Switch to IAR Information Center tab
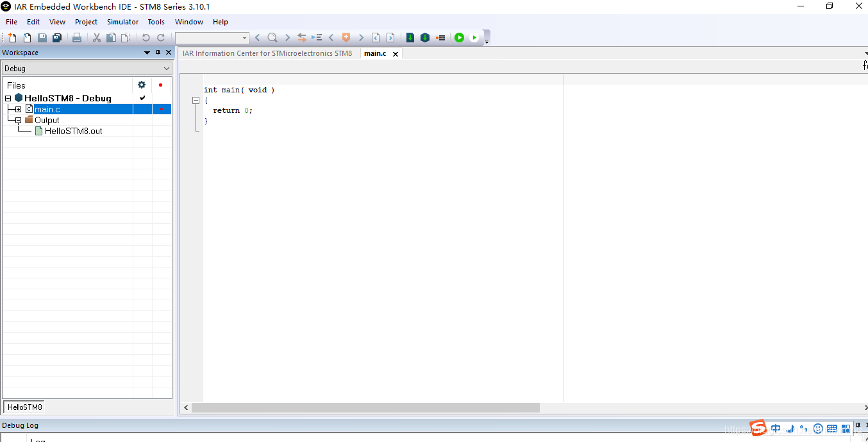Screen dimensions: 868x442 click(x=267, y=53)
